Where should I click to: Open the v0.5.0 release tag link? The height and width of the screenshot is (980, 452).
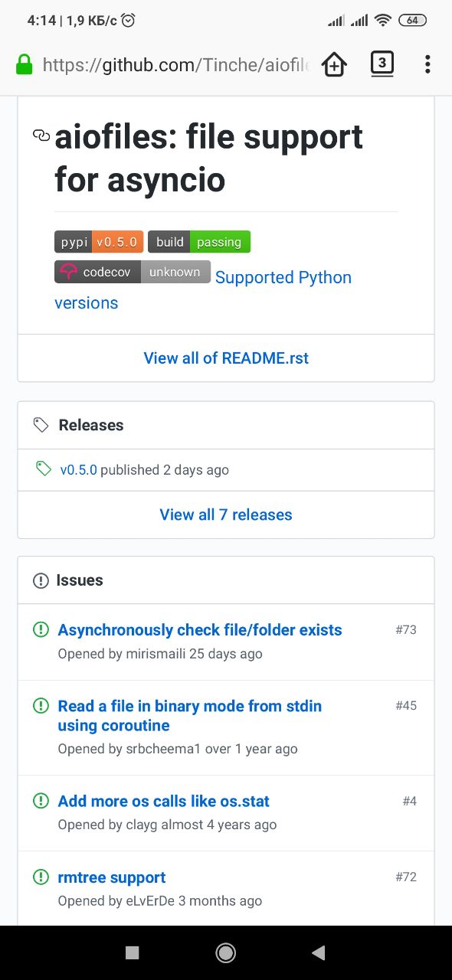[x=79, y=470]
